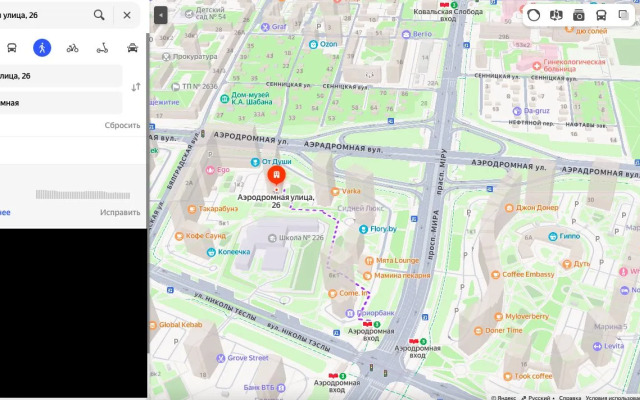Choose the taxi route mode
The height and width of the screenshot is (400, 640).
[132, 47]
